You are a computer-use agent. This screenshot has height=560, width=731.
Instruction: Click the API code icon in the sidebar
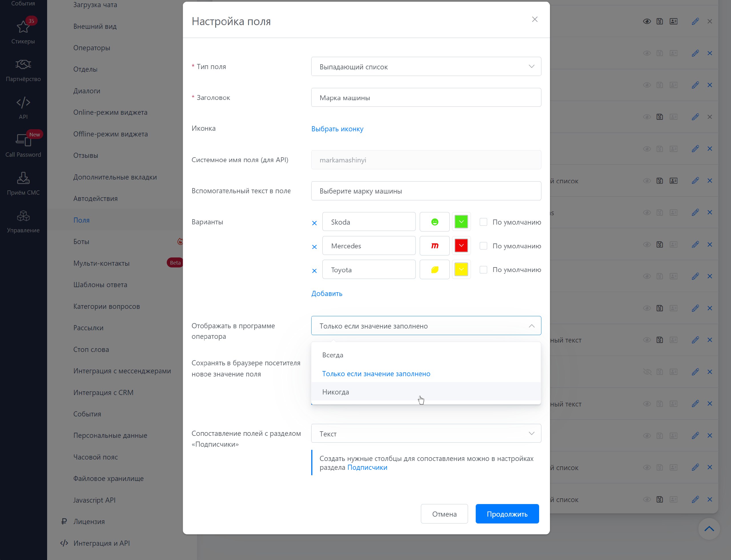(x=23, y=107)
